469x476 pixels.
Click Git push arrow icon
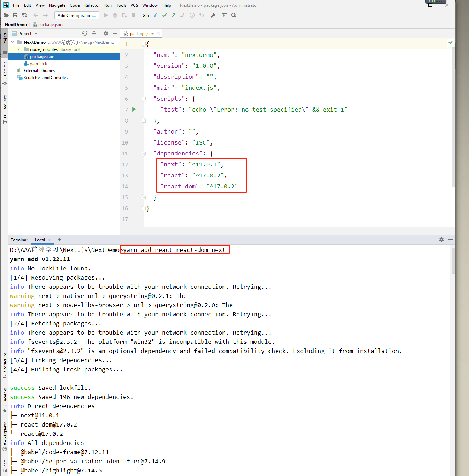pos(174,15)
